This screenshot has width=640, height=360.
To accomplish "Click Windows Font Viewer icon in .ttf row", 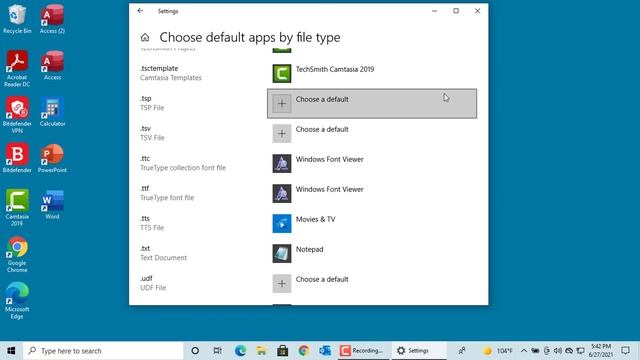I will [282, 193].
